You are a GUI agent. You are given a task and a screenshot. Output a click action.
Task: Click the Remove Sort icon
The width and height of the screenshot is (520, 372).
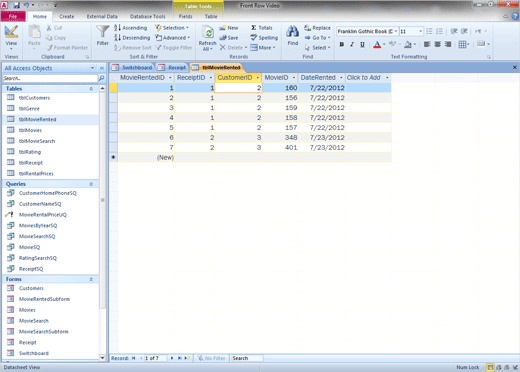[x=117, y=48]
